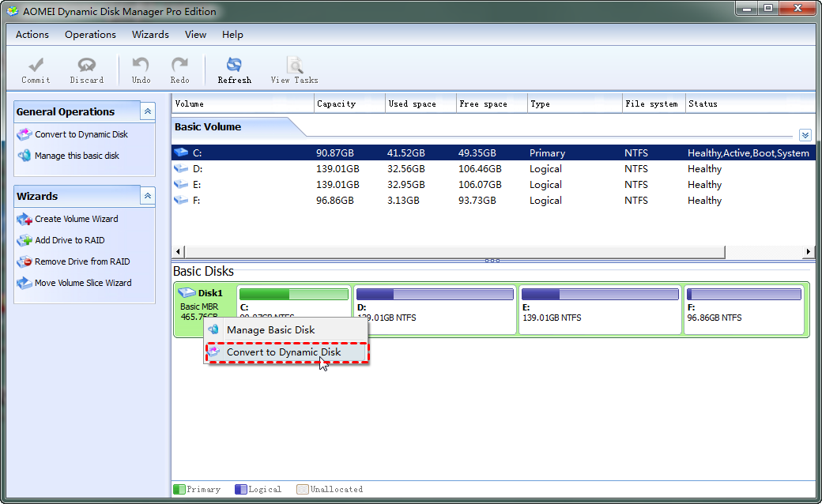The width and height of the screenshot is (822, 504).
Task: Click the 3.13GB used space value
Action: tap(403, 200)
